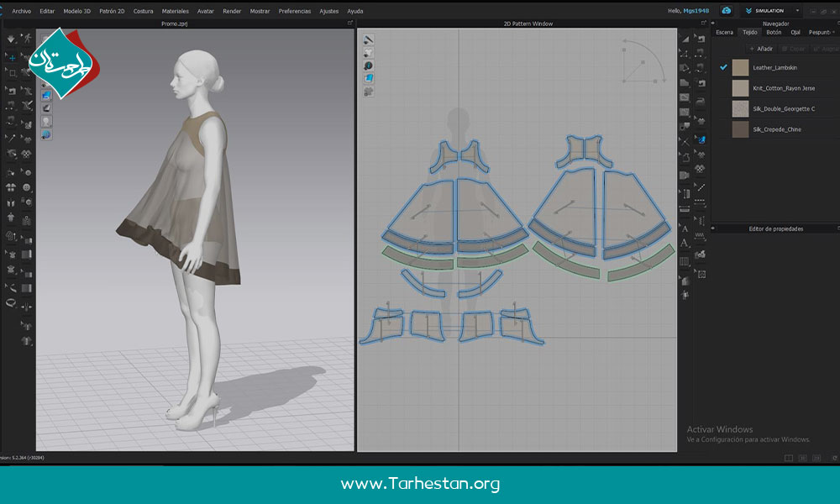The width and height of the screenshot is (840, 504).
Task: Click the Mgs1948 username link
Action: (x=697, y=11)
